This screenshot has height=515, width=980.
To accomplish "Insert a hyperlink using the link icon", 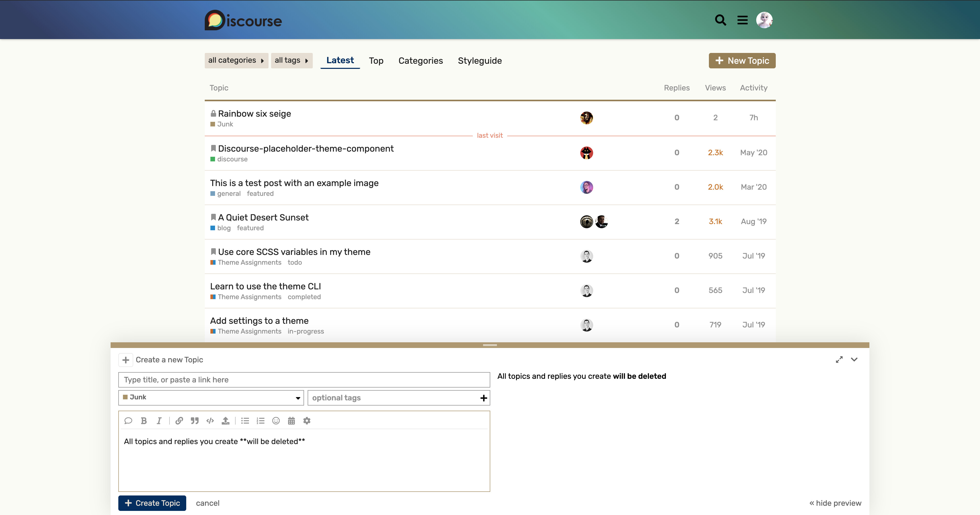I will (x=179, y=421).
